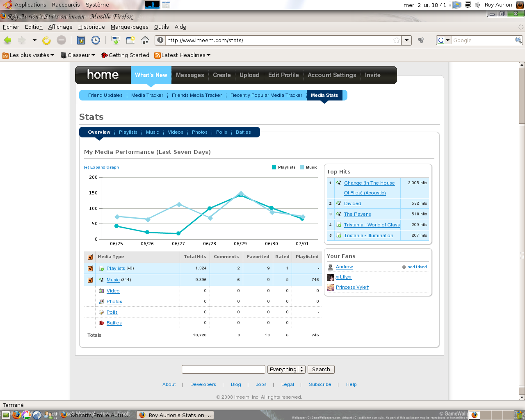Screen dimensions: 525x420
Task: Toggle the Media Type header checkbox
Action: pyautogui.click(x=90, y=257)
